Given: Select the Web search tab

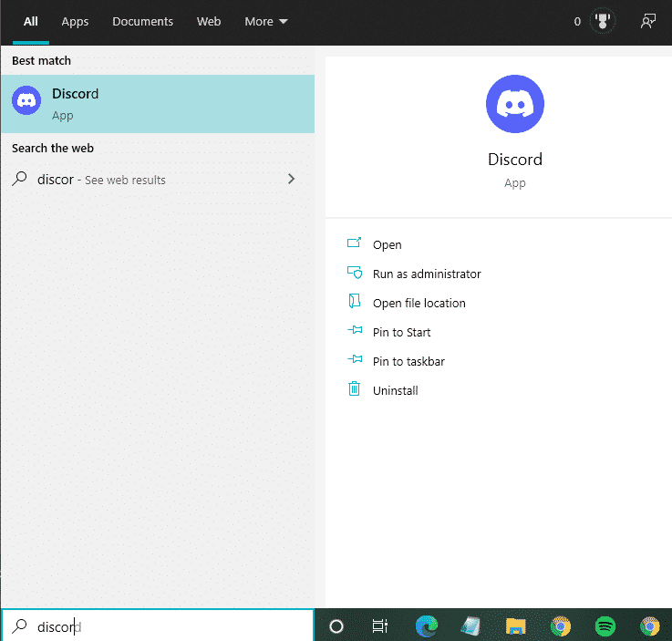Looking at the screenshot, I should coord(209,21).
